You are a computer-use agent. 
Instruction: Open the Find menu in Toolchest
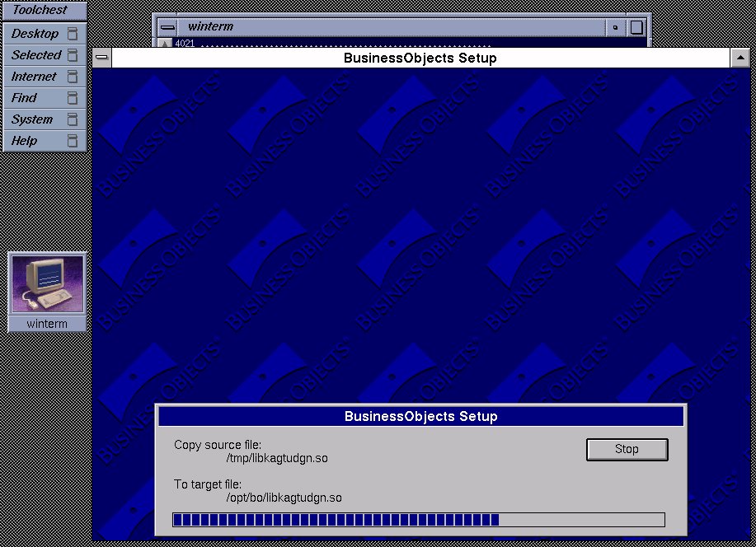pos(25,98)
